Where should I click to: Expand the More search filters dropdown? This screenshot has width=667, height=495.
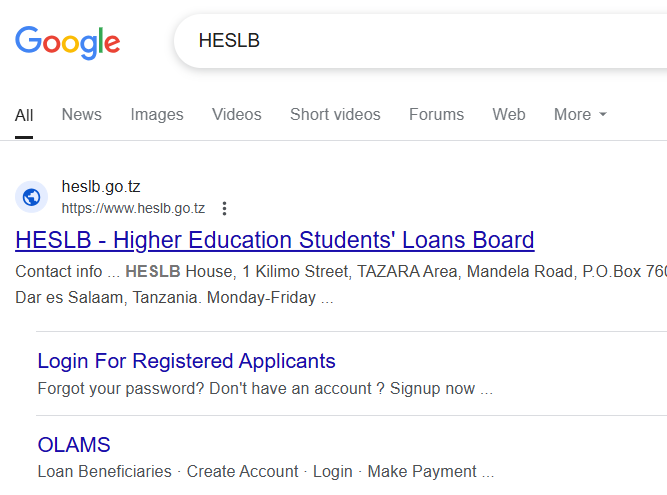(x=580, y=114)
